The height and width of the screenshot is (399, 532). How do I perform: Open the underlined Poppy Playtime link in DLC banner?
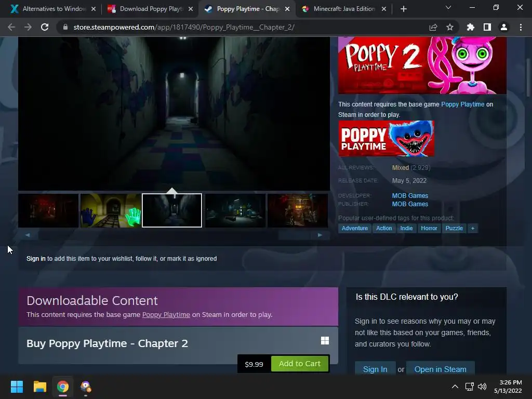pyautogui.click(x=166, y=314)
